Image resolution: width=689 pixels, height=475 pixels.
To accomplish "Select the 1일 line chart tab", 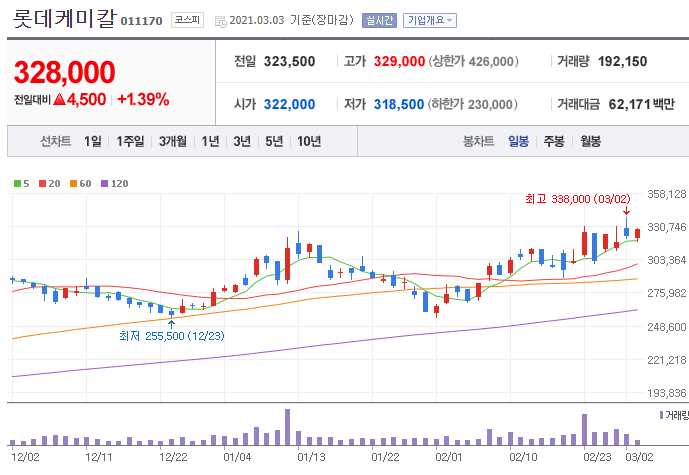I will pos(93,141).
